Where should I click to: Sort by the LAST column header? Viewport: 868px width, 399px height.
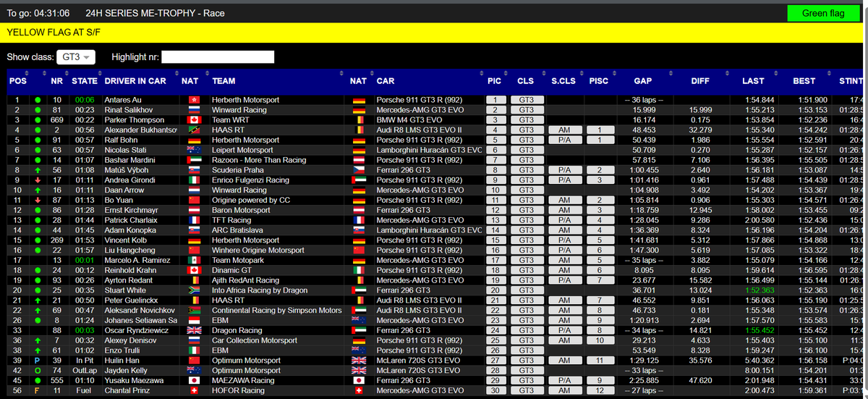pyautogui.click(x=753, y=81)
